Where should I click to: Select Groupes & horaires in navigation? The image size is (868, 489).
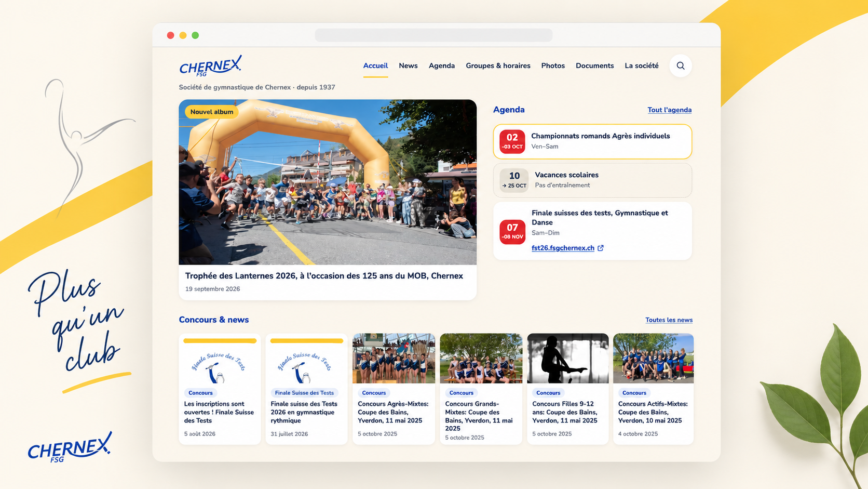(x=498, y=66)
